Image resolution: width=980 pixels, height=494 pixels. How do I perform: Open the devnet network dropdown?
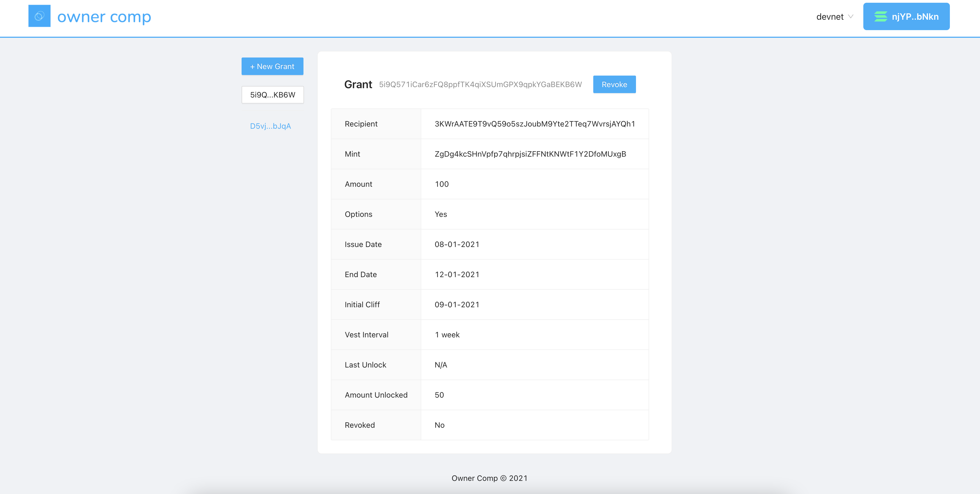[x=830, y=17]
